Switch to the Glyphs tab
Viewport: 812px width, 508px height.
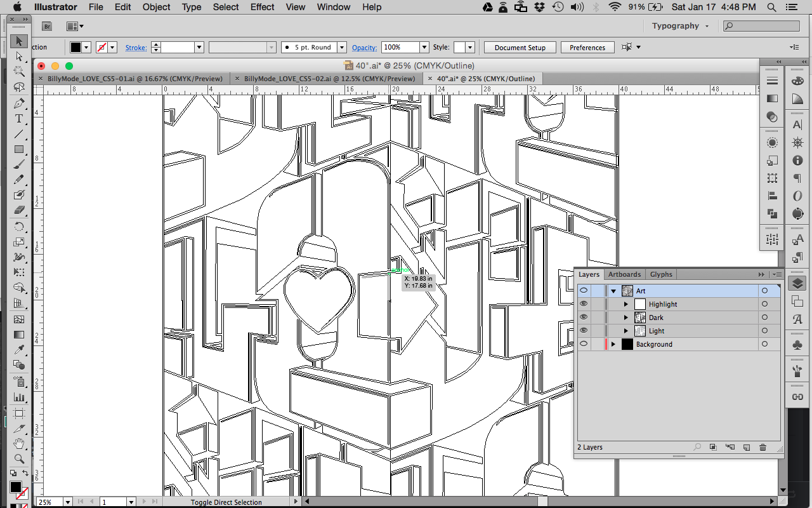coord(661,274)
